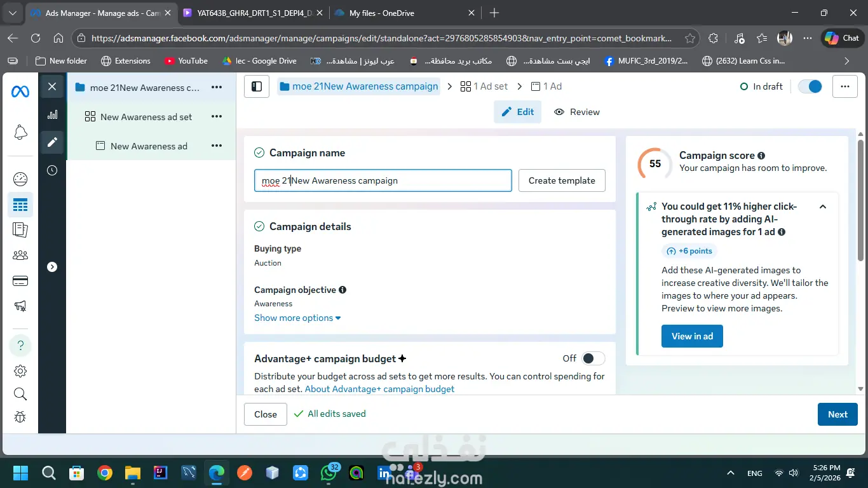
Task: Open the Windows Start menu
Action: coord(20,473)
